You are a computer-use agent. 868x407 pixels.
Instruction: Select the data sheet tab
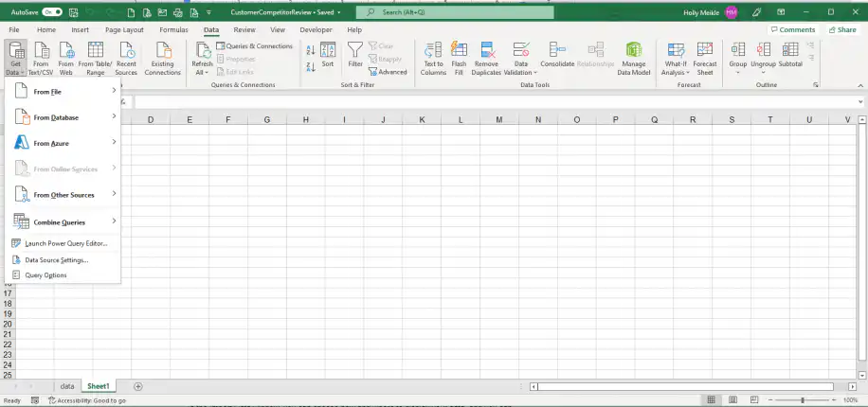coord(67,386)
